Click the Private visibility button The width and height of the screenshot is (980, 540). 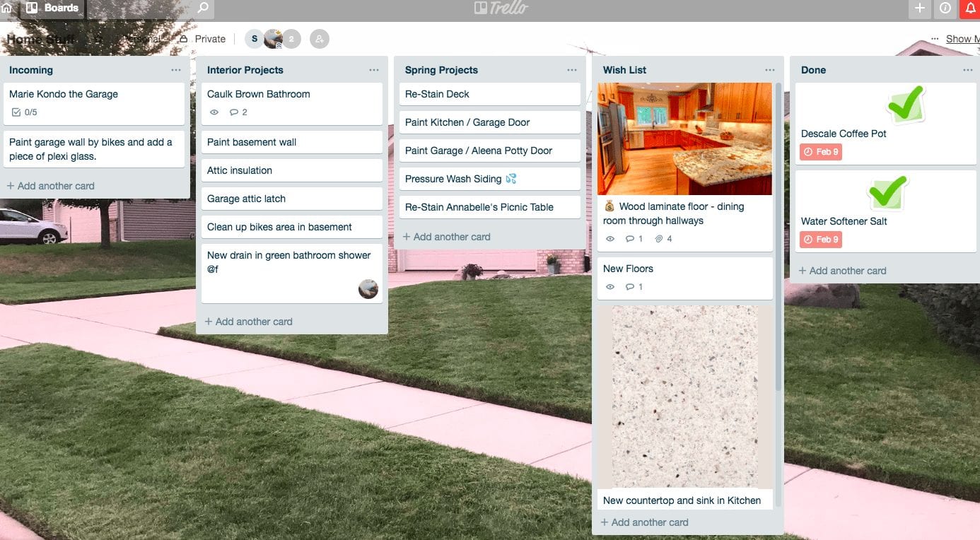click(x=203, y=39)
